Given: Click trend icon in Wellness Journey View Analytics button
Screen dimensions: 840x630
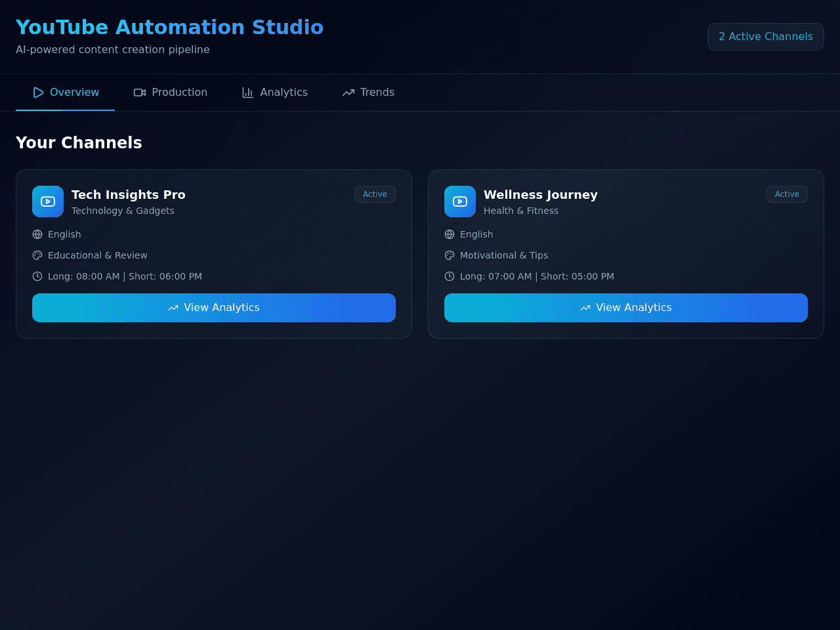Looking at the screenshot, I should pyautogui.click(x=585, y=308).
